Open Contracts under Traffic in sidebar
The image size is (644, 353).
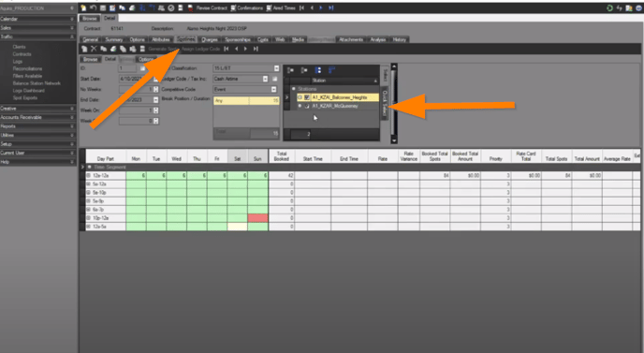tap(22, 54)
